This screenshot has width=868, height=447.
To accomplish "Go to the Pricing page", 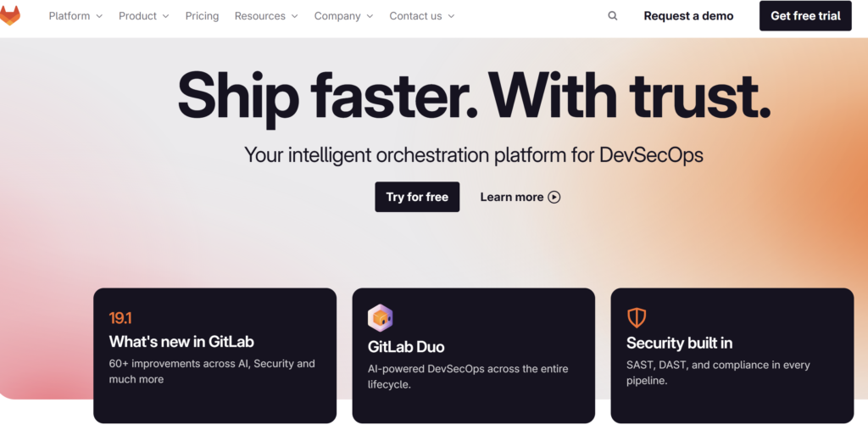I will [x=202, y=16].
